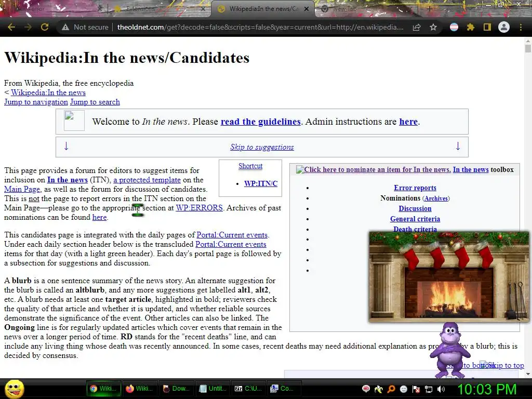This screenshot has height=399, width=532.
Task: Switch to the Chrome Wiki taskbar item
Action: click(x=103, y=389)
